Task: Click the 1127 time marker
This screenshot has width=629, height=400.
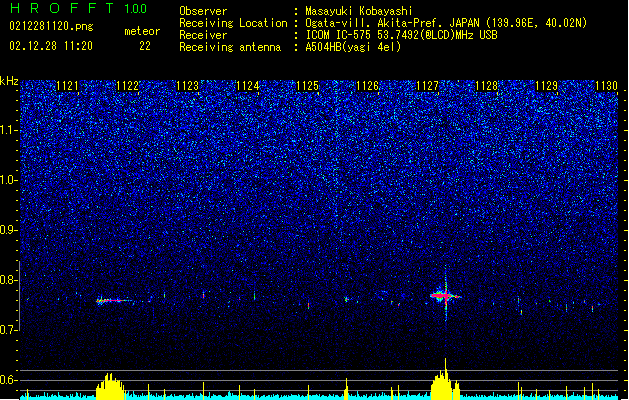Action: point(428,86)
